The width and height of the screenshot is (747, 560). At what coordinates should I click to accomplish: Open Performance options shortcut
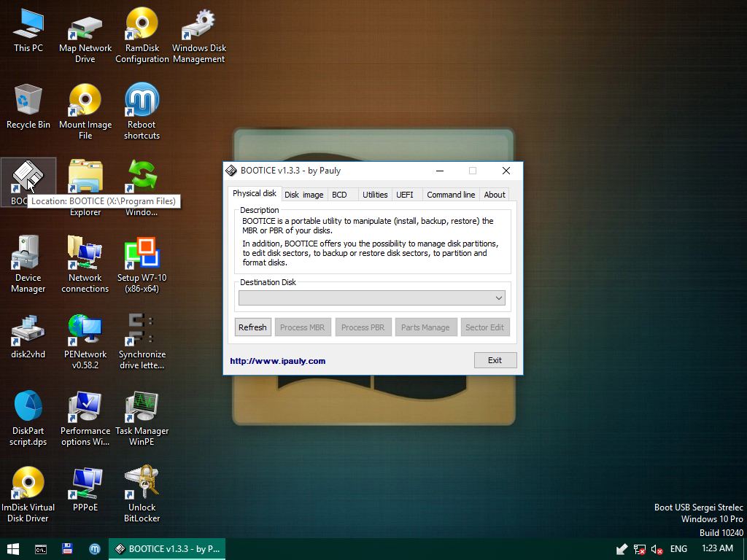[85, 418]
